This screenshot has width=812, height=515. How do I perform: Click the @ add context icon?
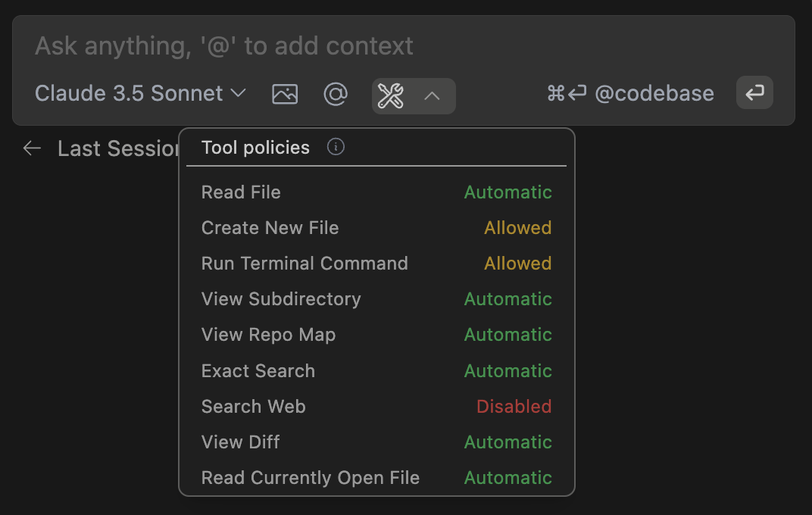pyautogui.click(x=335, y=95)
